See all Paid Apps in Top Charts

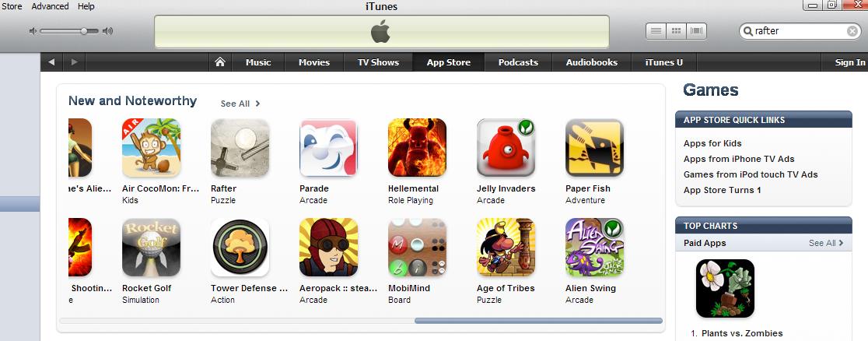tap(826, 243)
